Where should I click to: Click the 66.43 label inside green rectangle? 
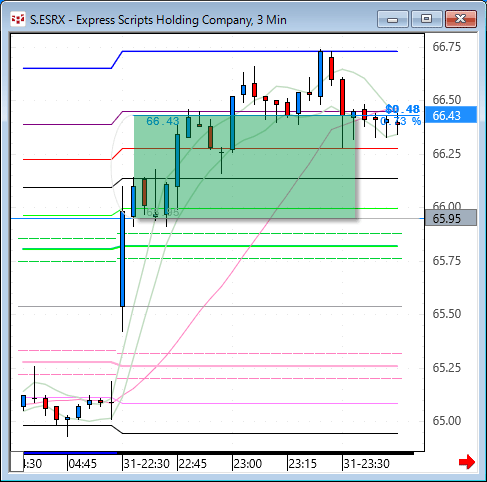click(163, 121)
